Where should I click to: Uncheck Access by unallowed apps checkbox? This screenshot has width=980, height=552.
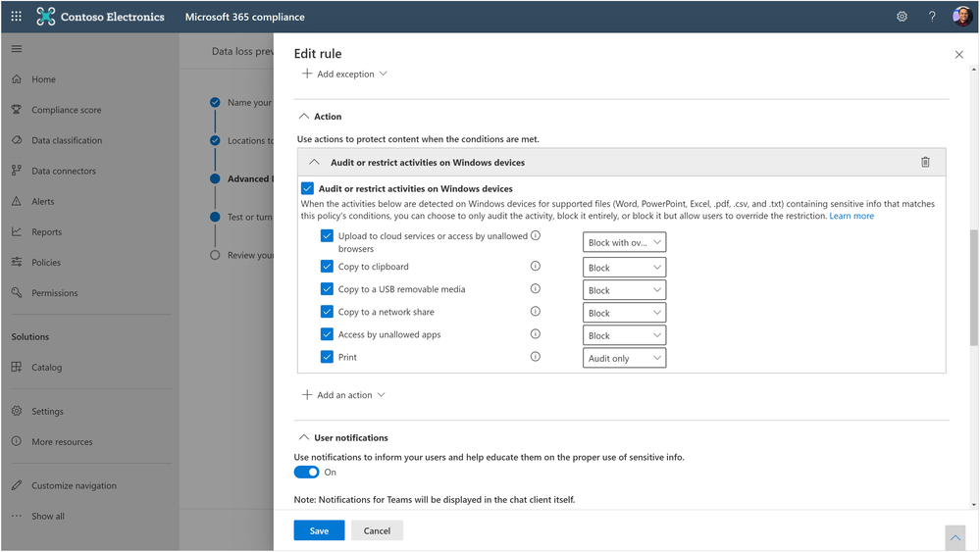coord(327,334)
